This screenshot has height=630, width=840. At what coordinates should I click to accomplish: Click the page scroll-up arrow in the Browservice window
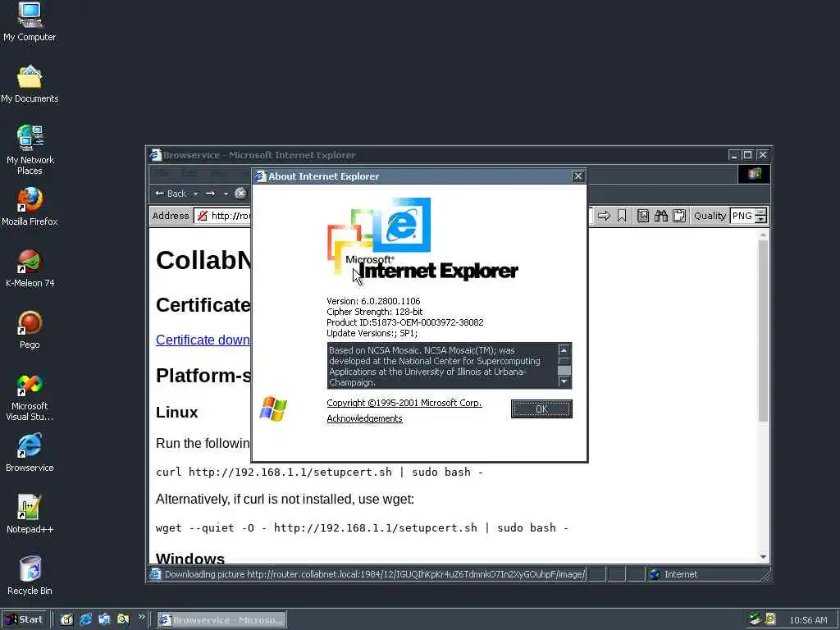pyautogui.click(x=763, y=234)
